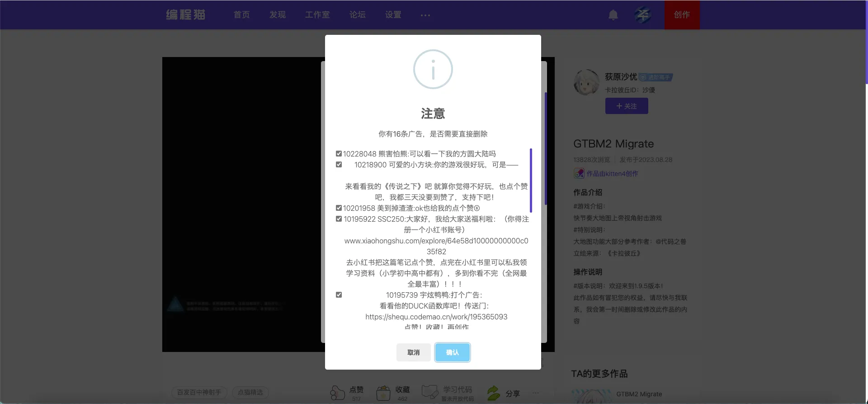868x404 pixels.
Task: Go to 首页 in top navigation
Action: click(x=241, y=15)
